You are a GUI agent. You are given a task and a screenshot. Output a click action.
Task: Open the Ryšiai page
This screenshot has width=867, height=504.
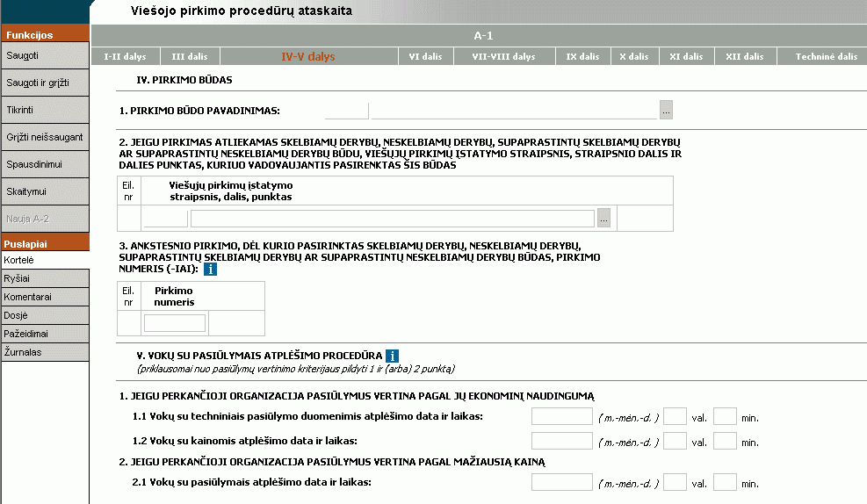pos(45,278)
